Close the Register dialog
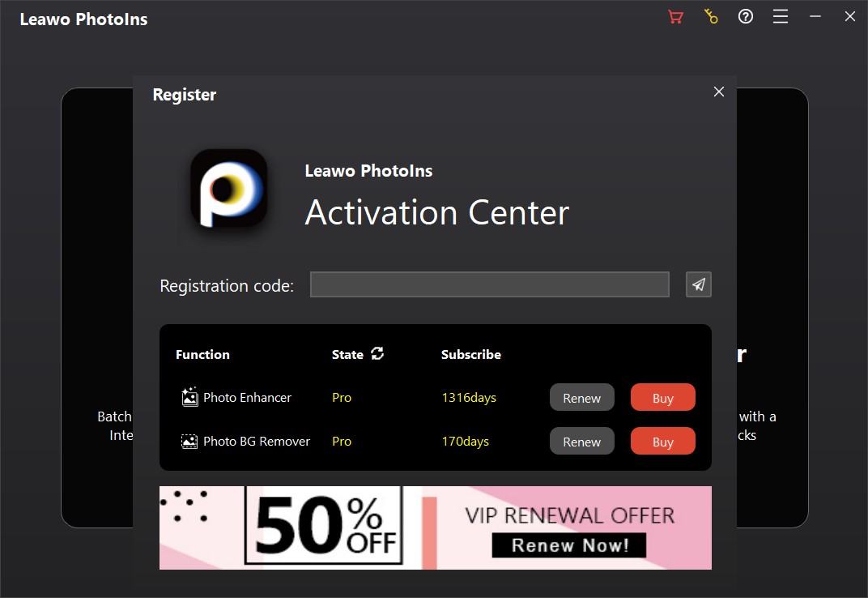The height and width of the screenshot is (598, 868). (719, 92)
